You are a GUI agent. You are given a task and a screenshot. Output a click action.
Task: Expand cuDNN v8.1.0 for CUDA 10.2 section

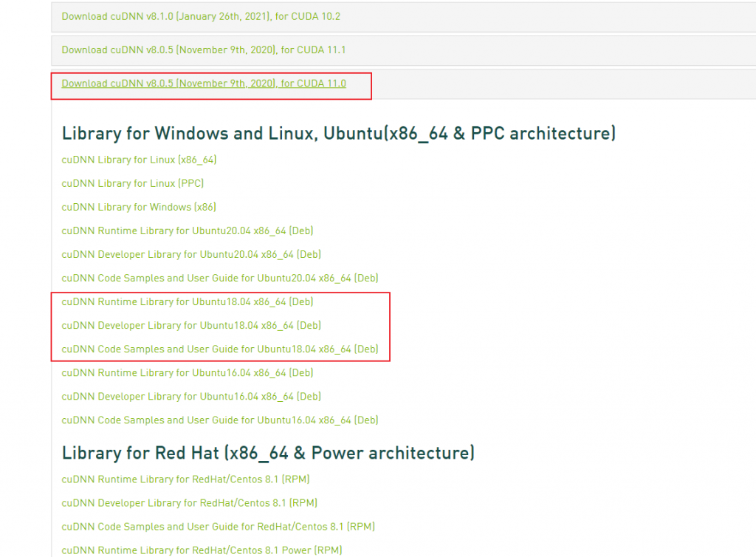click(x=201, y=16)
